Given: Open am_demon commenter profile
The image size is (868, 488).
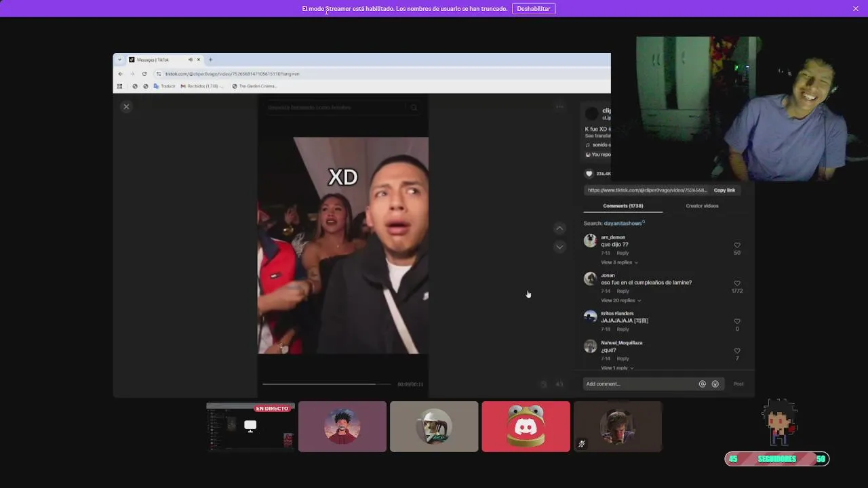Looking at the screenshot, I should [x=613, y=237].
